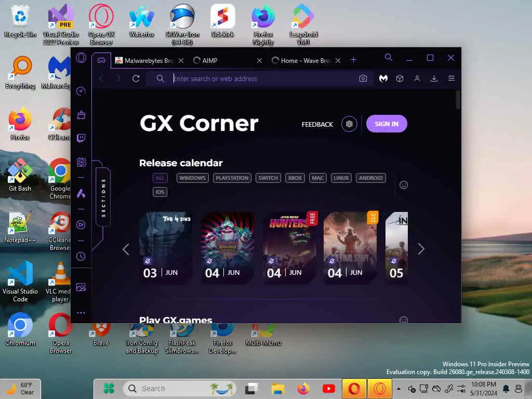
Task: Open the profile account icon in toolbar
Action: (417, 79)
